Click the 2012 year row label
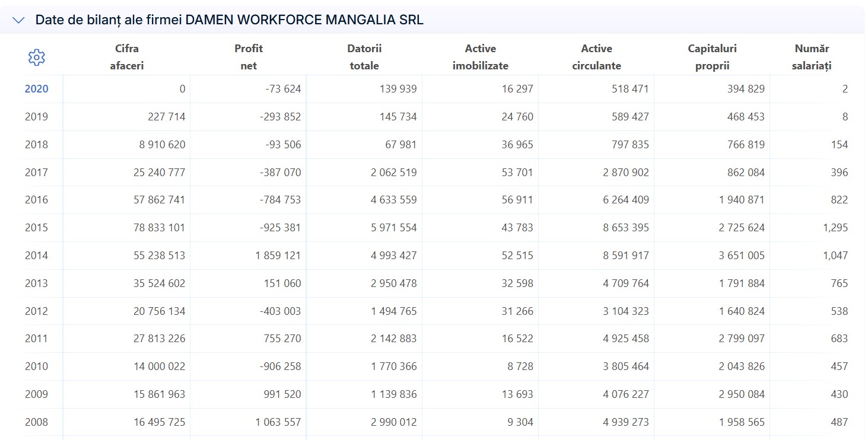 click(37, 311)
